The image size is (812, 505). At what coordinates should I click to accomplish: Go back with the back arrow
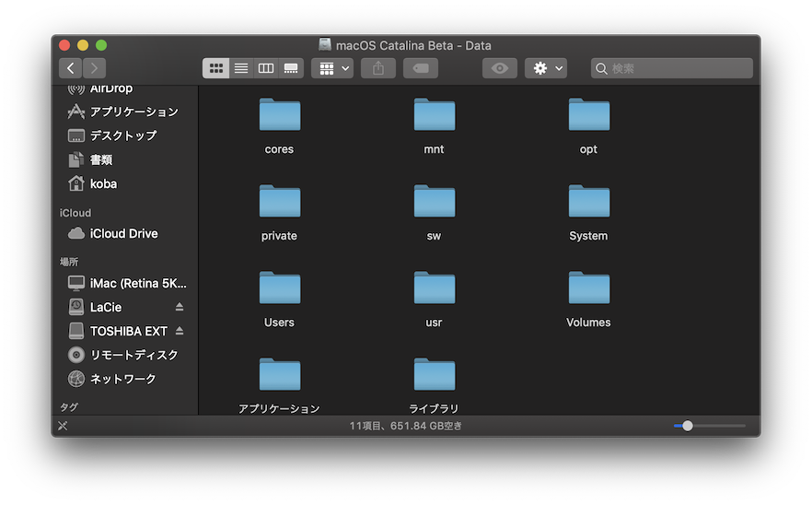coord(70,68)
